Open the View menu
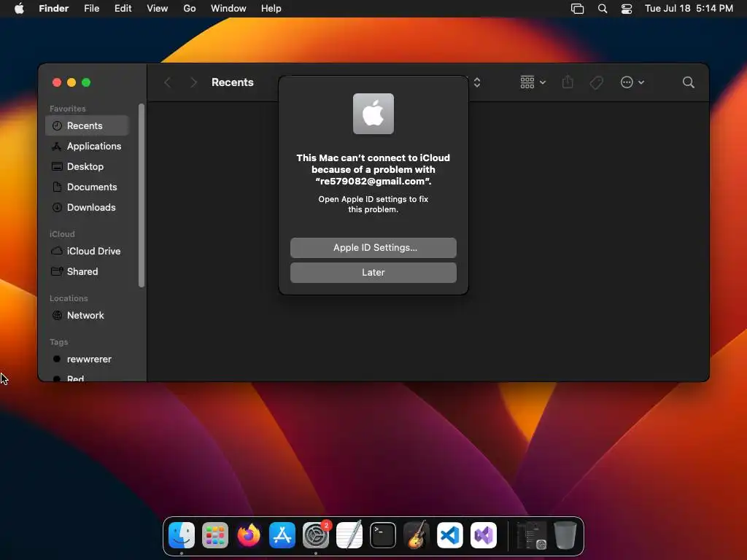The height and width of the screenshot is (560, 747). (x=158, y=9)
